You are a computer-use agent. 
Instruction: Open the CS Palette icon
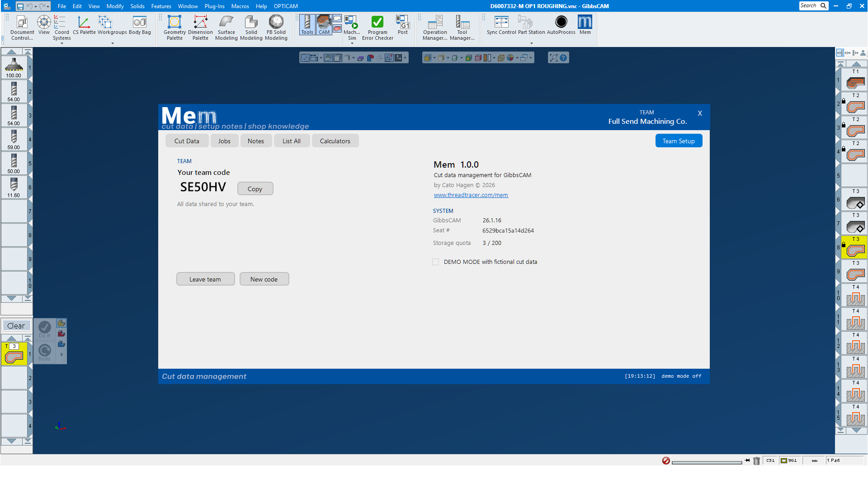[x=84, y=25]
